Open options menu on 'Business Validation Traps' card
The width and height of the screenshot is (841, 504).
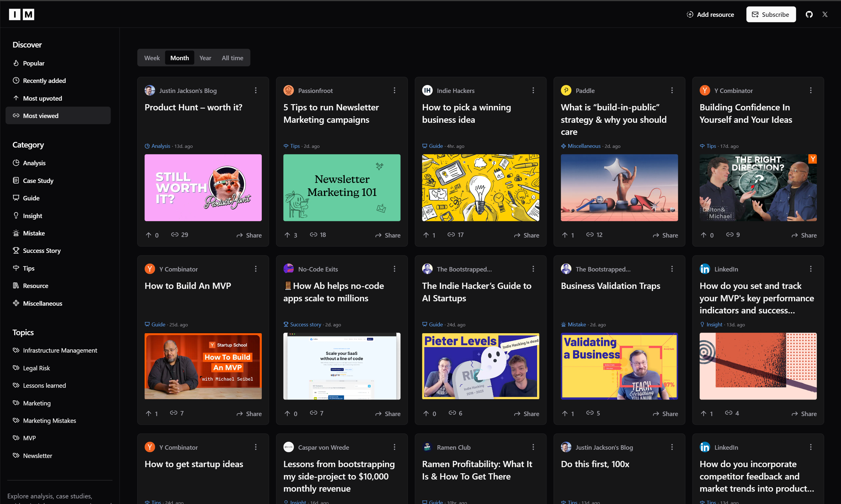[672, 269]
